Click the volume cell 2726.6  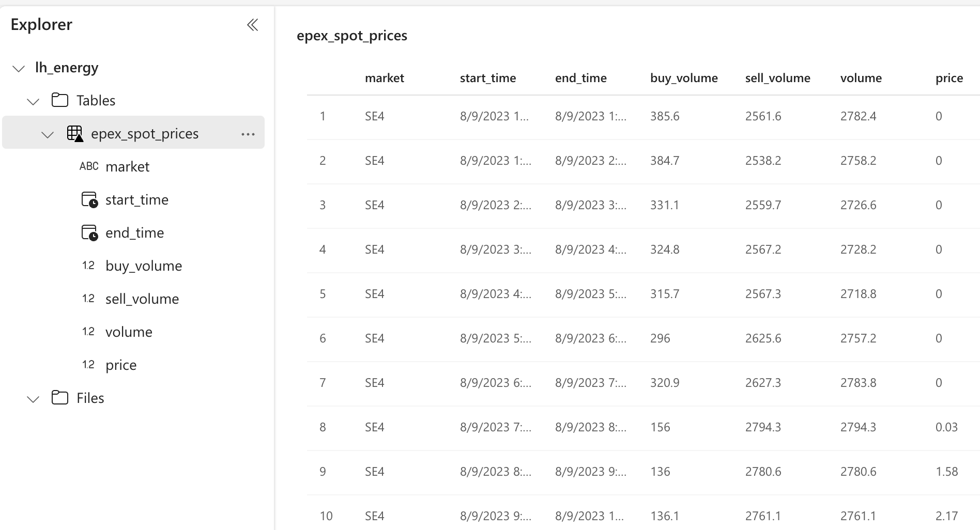tap(858, 205)
